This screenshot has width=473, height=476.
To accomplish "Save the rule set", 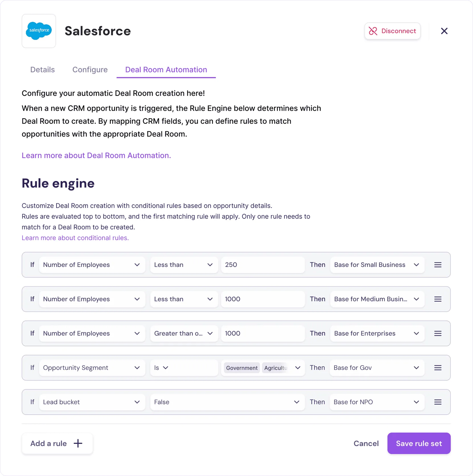I will click(x=419, y=443).
